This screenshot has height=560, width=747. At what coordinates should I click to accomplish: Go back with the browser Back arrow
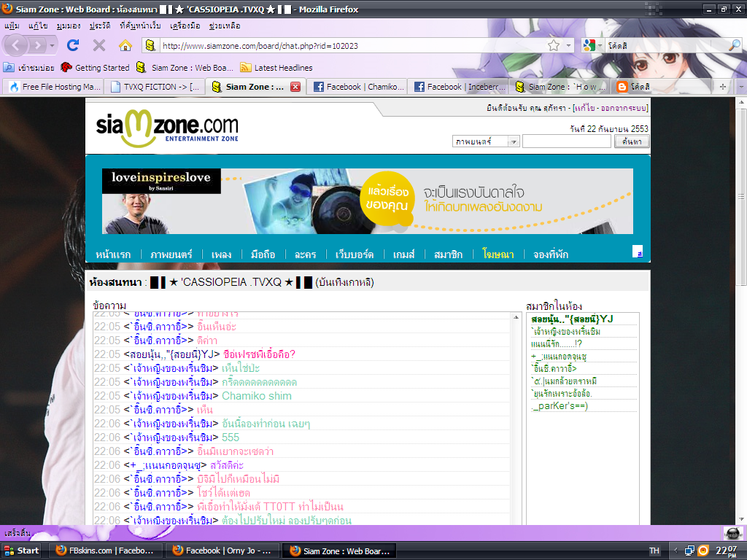click(16, 45)
